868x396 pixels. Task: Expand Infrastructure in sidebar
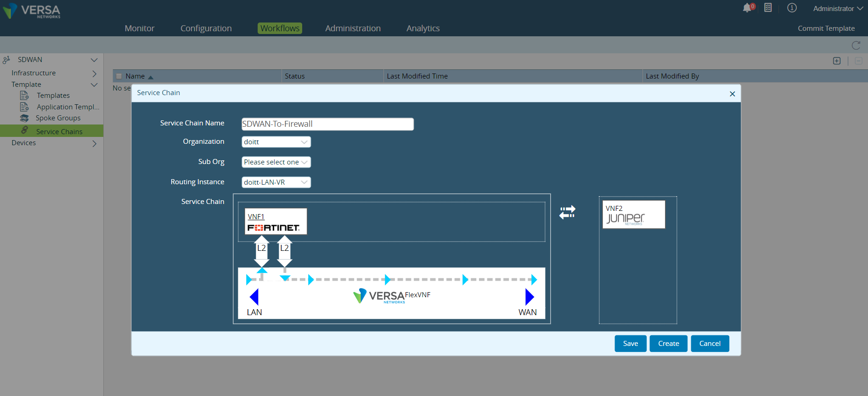tap(94, 74)
